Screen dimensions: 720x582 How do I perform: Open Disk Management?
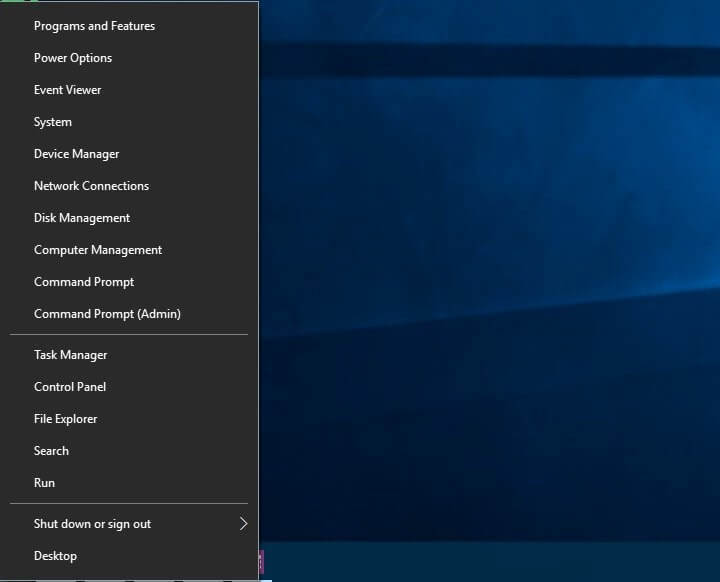82,218
